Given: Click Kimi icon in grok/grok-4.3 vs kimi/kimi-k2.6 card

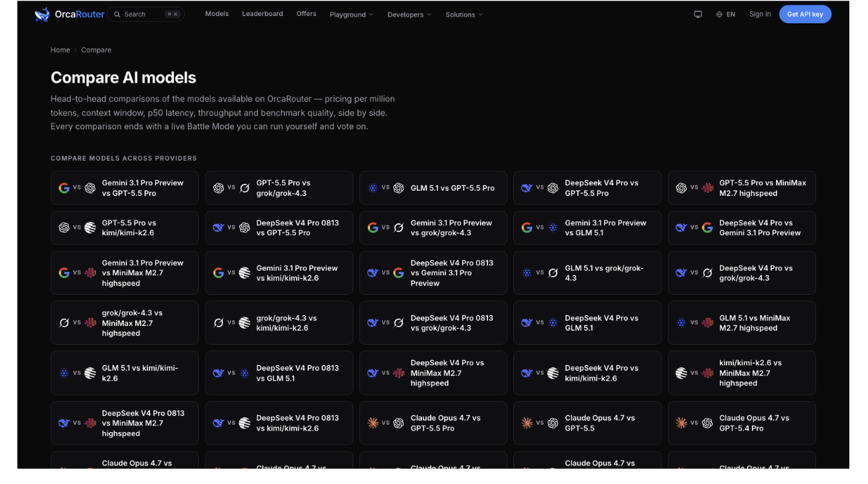Looking at the screenshot, I should coord(245,323).
